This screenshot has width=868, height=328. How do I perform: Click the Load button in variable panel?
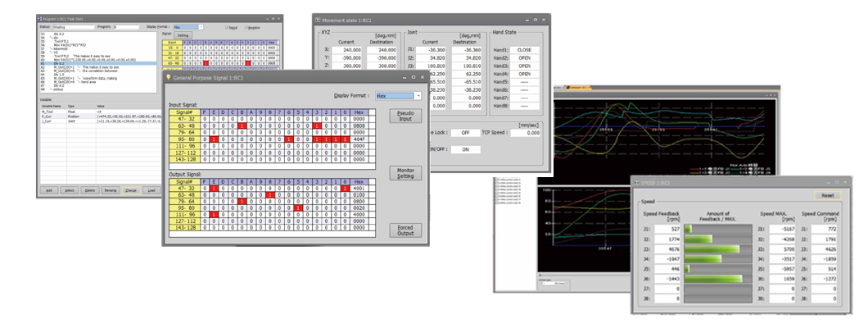pyautogui.click(x=151, y=189)
